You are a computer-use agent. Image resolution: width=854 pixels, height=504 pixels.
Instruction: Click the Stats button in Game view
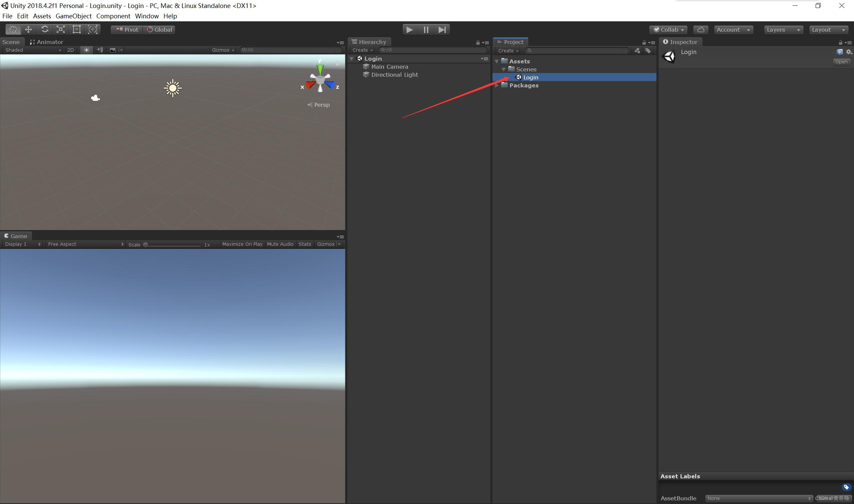tap(305, 243)
